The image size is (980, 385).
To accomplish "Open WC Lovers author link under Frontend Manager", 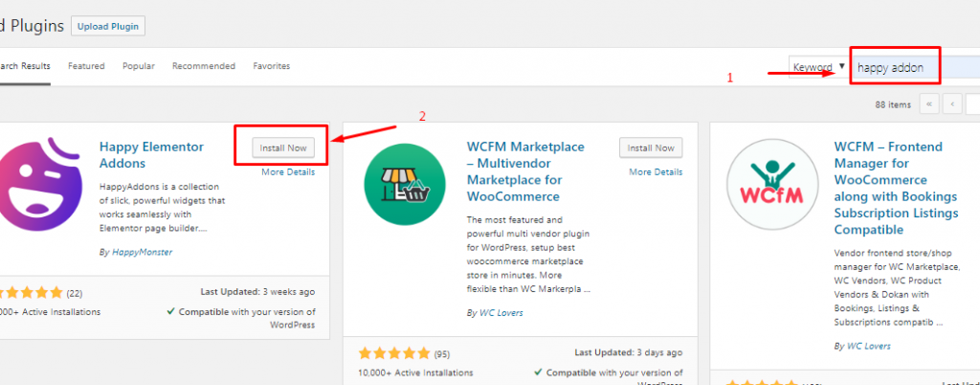I will (x=869, y=346).
